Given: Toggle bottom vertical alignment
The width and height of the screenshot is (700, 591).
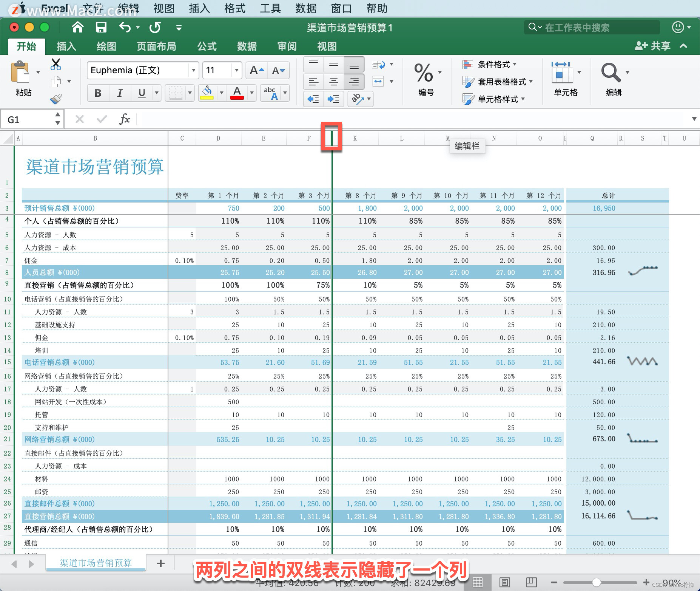Looking at the screenshot, I should tap(354, 65).
